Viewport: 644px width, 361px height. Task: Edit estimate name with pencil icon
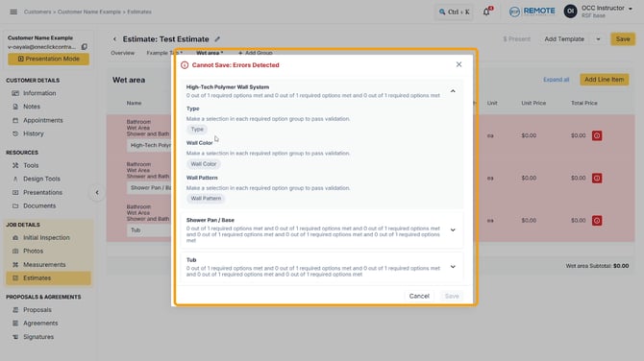pos(217,39)
